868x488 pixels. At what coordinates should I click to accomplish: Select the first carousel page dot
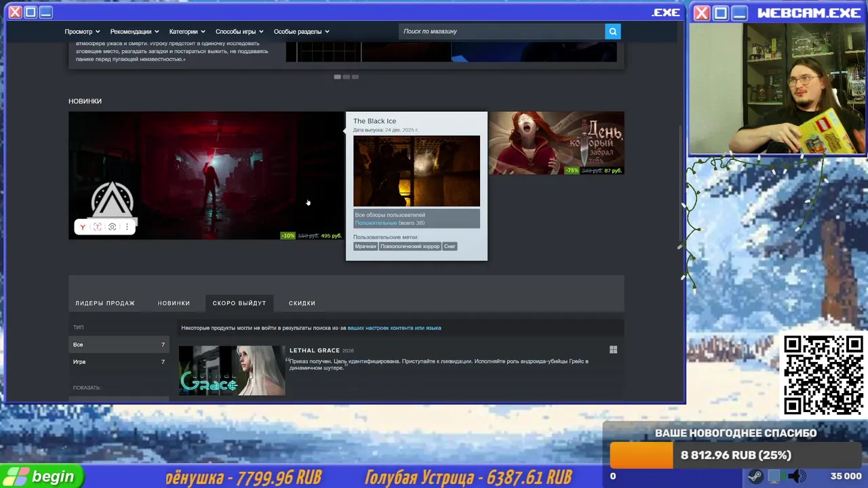337,77
